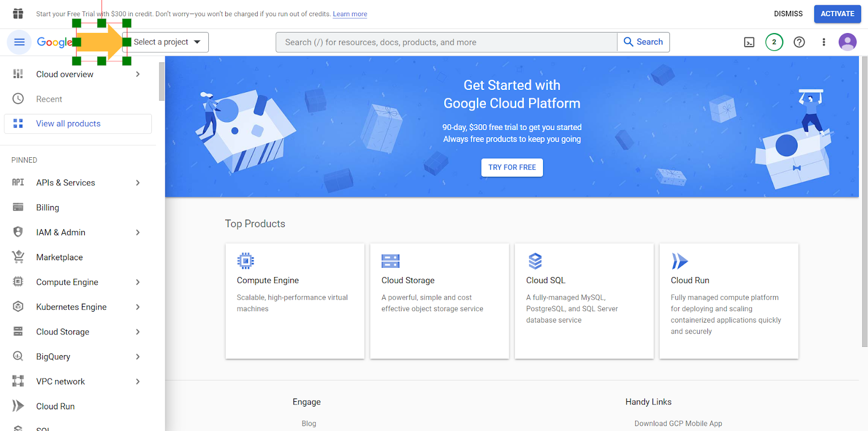This screenshot has height=431, width=868.
Task: Click the IAM & Admin shield icon
Action: pos(18,232)
